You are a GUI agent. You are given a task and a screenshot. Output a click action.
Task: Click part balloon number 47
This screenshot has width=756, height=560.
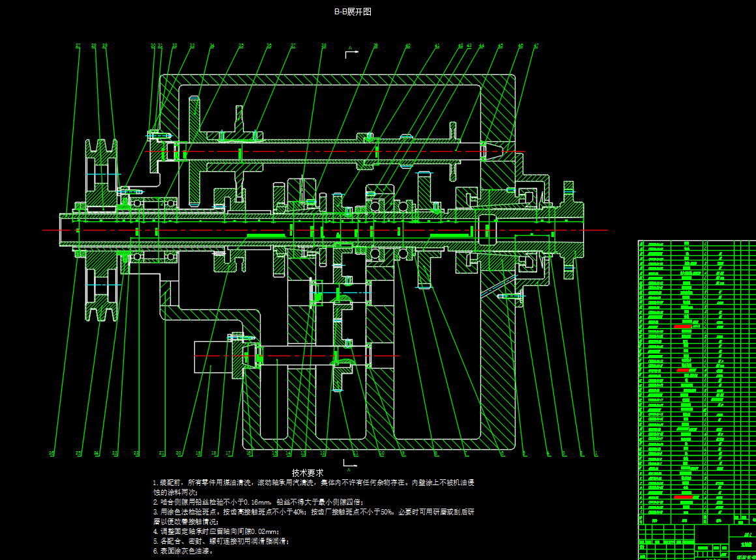(536, 46)
